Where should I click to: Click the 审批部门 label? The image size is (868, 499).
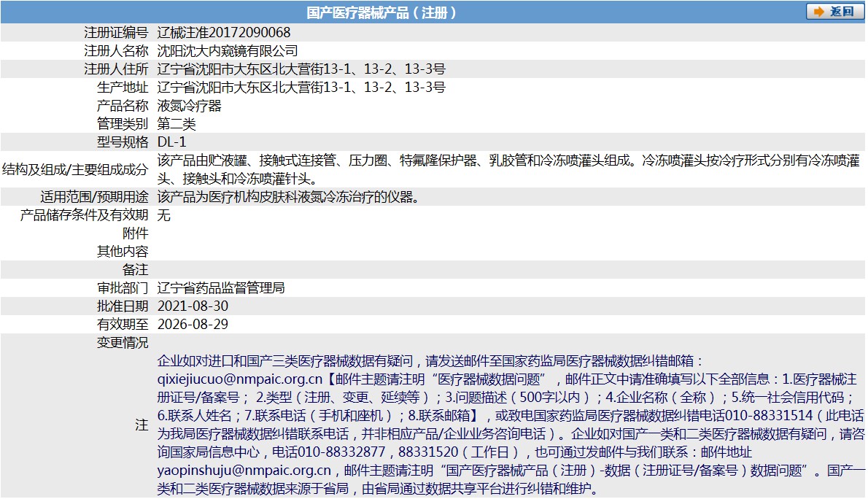123,288
